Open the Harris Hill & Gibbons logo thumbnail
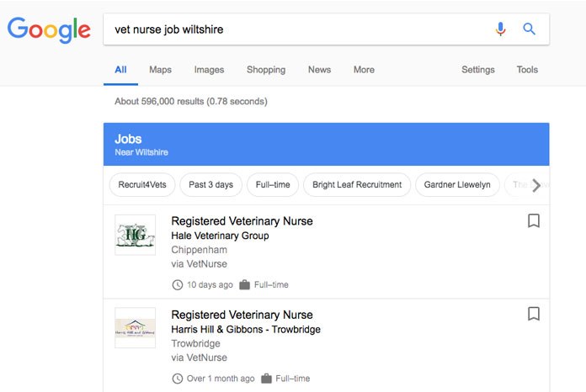The width and height of the screenshot is (586, 392). coord(135,328)
